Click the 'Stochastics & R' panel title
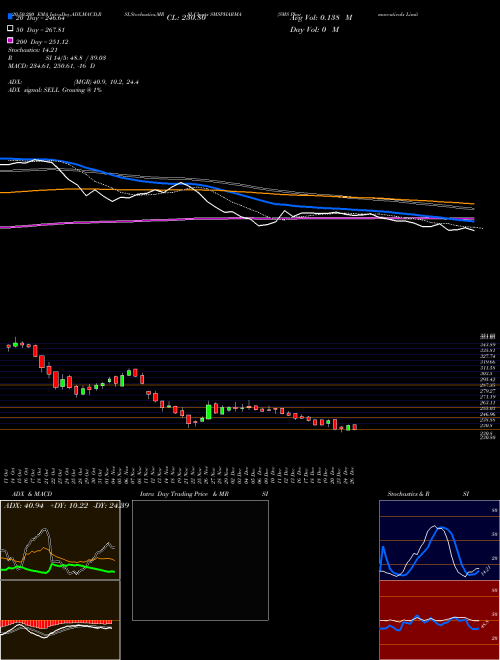Screen dimensions: 500x660 (408, 494)
